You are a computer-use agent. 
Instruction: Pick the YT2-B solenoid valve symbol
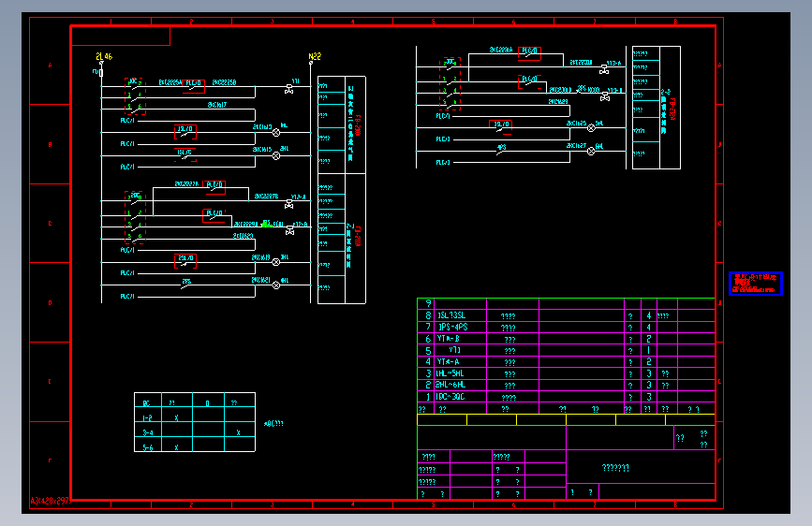pyautogui.click(x=290, y=231)
